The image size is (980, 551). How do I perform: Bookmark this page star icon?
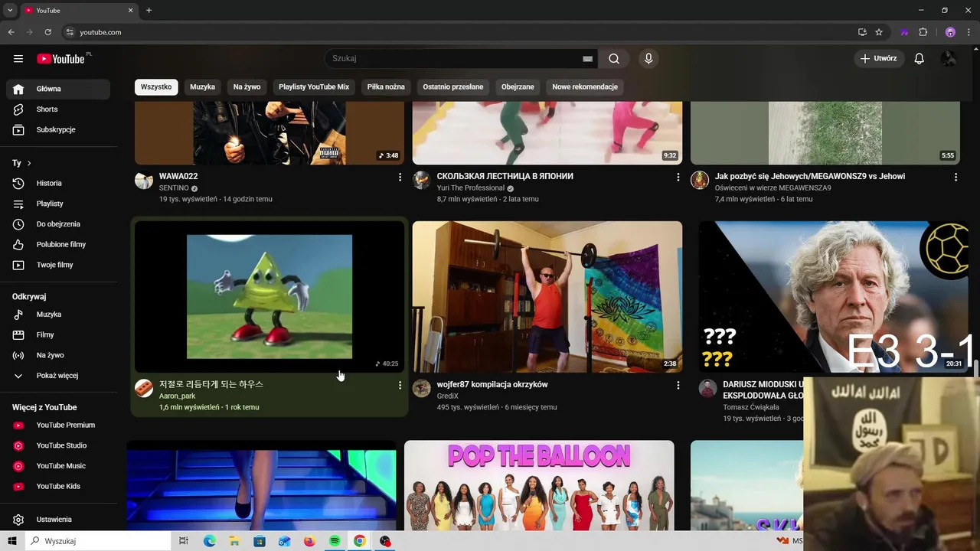(x=879, y=32)
